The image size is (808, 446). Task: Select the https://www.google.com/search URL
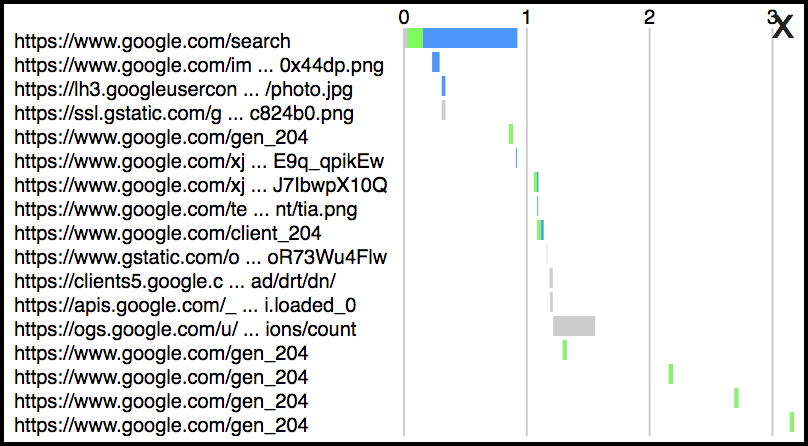(x=153, y=41)
